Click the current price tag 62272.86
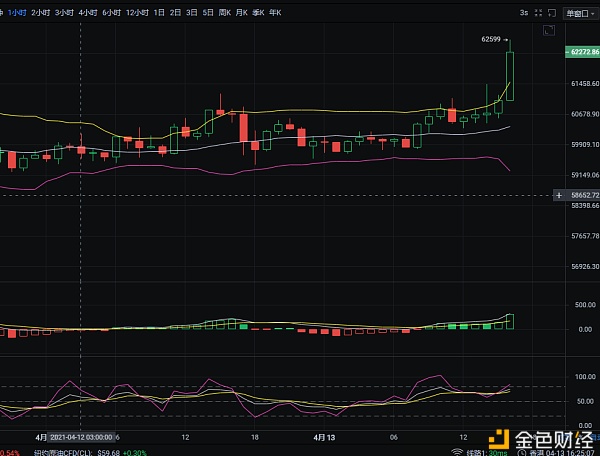600x456 pixels. [x=582, y=52]
